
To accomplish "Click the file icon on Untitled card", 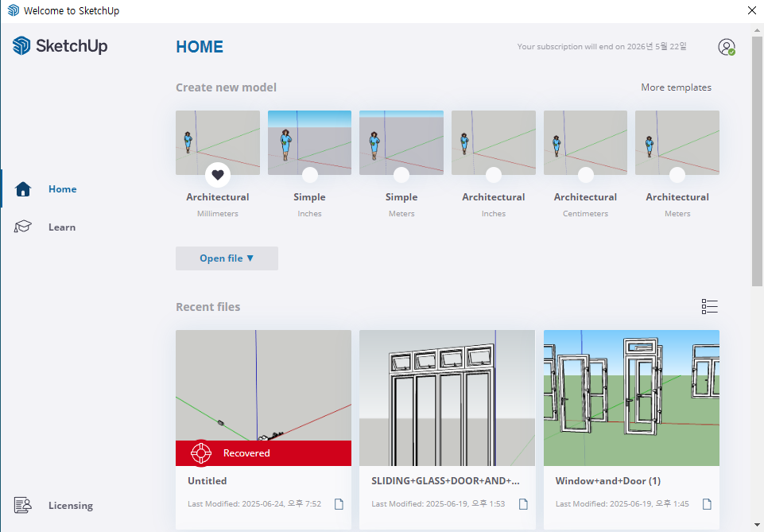I will (339, 503).
